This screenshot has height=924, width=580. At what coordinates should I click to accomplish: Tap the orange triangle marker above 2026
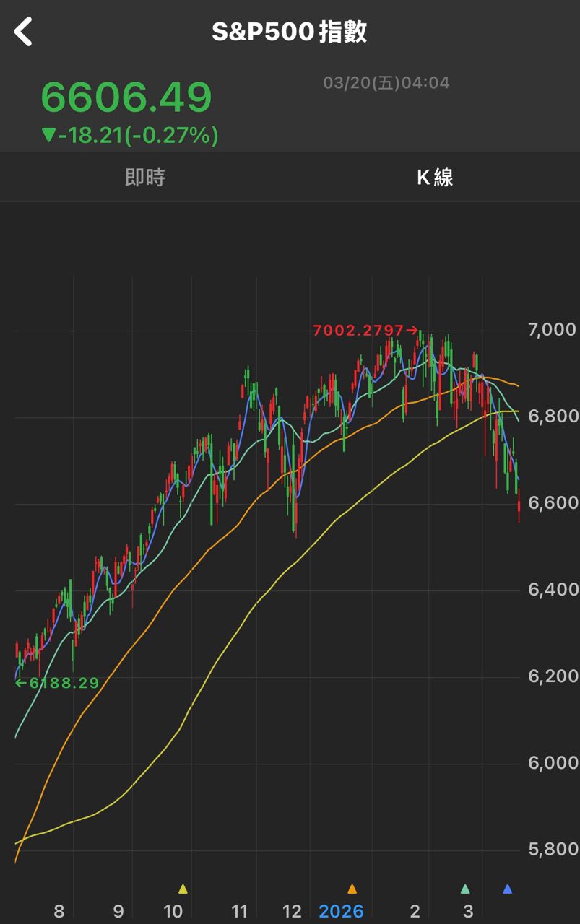coord(352,889)
